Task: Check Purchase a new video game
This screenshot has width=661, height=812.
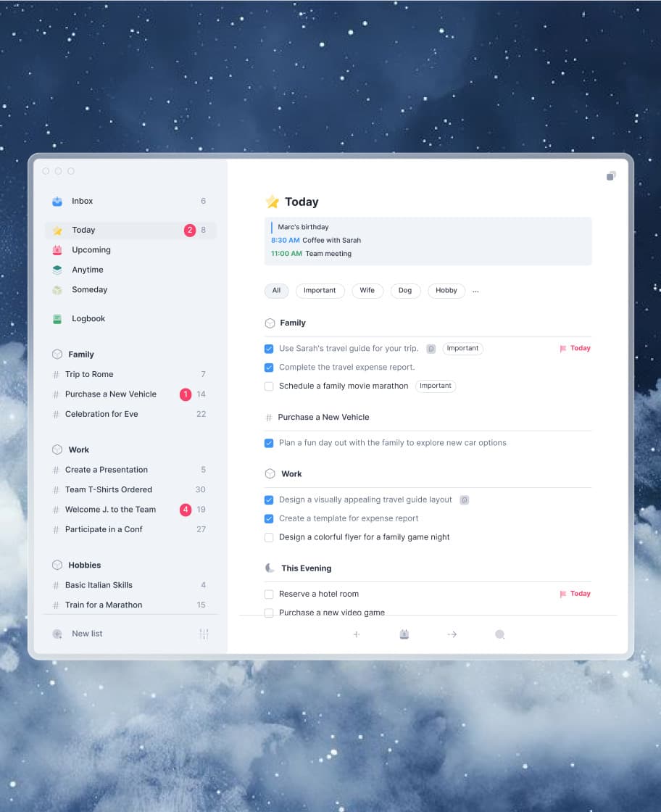Action: 269,613
